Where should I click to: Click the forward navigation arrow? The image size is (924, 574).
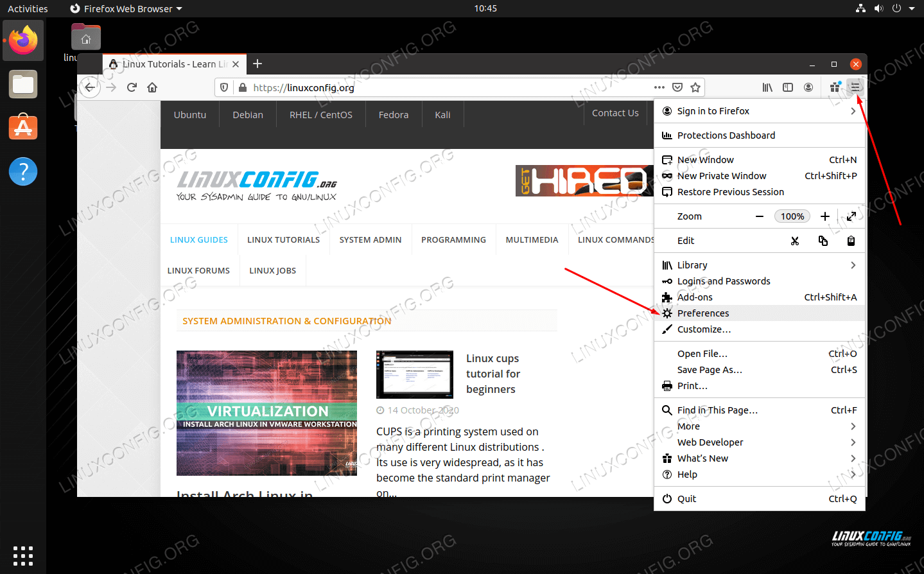tap(111, 87)
